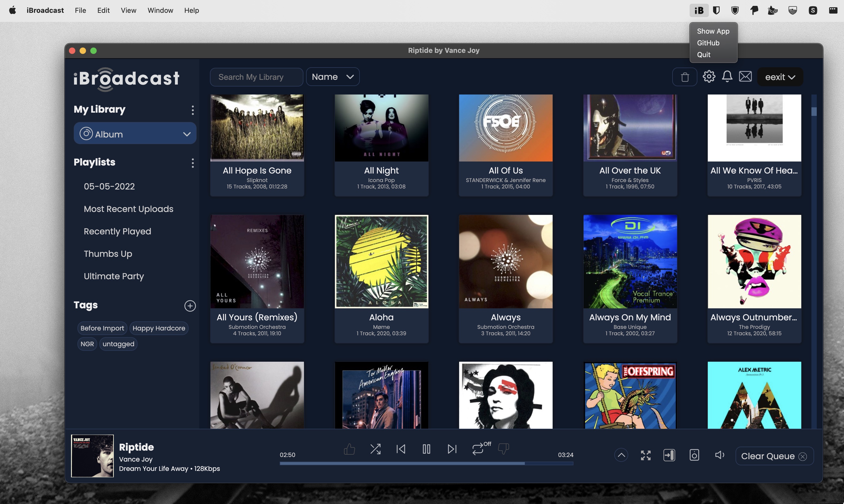Open the Album view dropdown
This screenshot has height=504, width=844.
(135, 134)
